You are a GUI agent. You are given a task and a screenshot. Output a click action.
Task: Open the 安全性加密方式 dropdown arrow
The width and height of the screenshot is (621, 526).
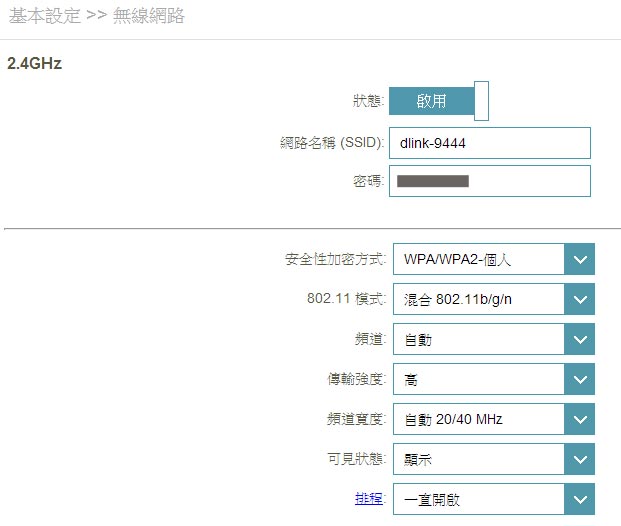coord(580,261)
